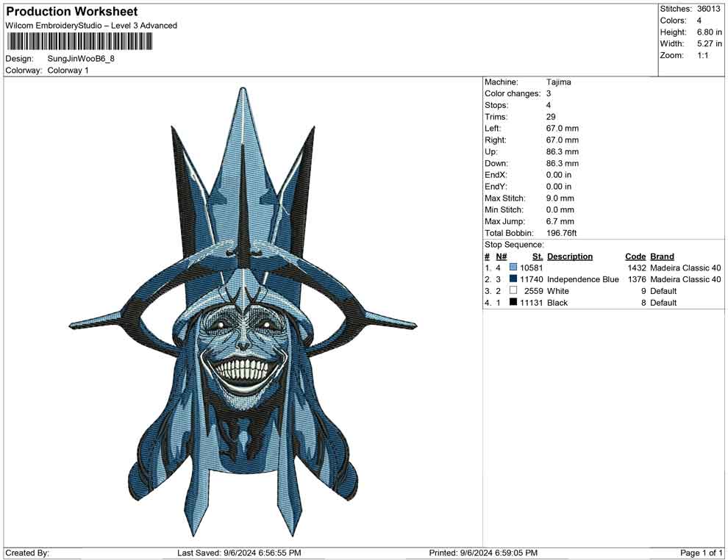Choose the Black thread color swatch
The image size is (728, 560).
tap(513, 303)
